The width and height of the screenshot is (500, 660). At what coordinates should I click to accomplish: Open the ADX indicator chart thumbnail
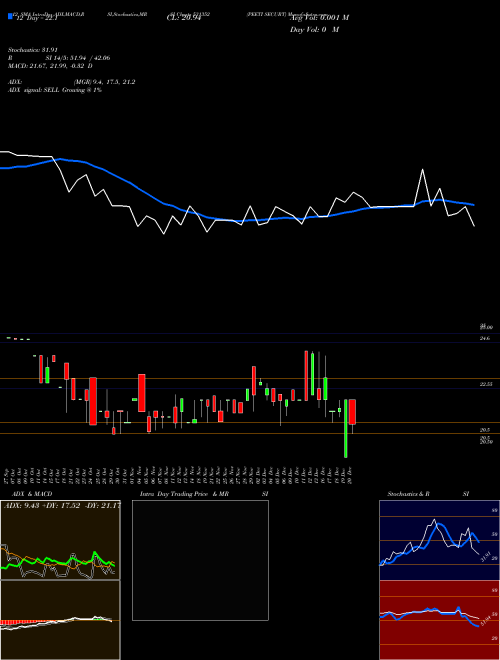[x=60, y=540]
